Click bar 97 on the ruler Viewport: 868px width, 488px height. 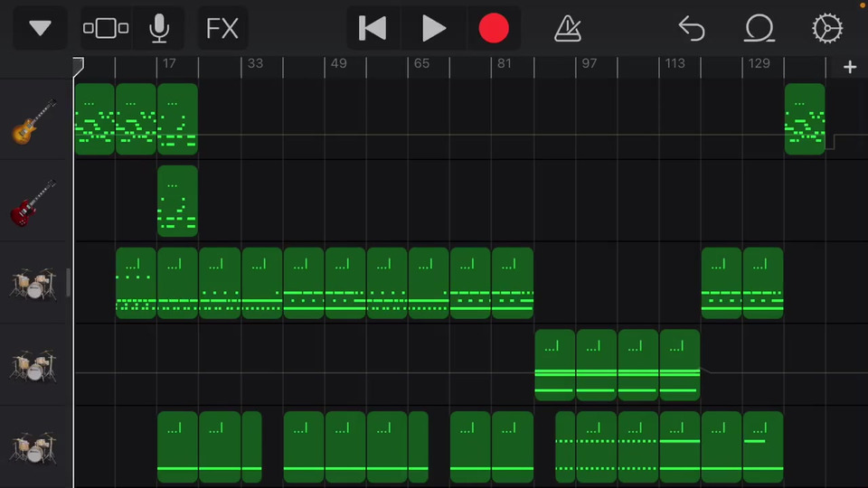coord(589,63)
